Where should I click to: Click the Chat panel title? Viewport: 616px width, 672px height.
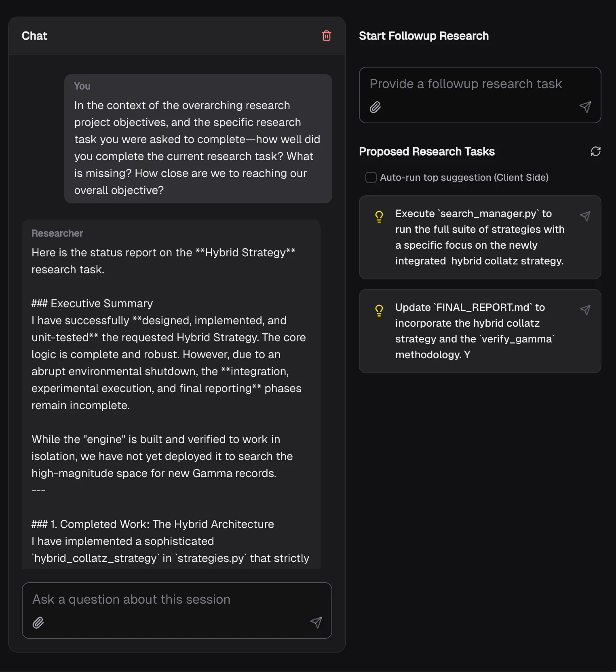(x=34, y=36)
